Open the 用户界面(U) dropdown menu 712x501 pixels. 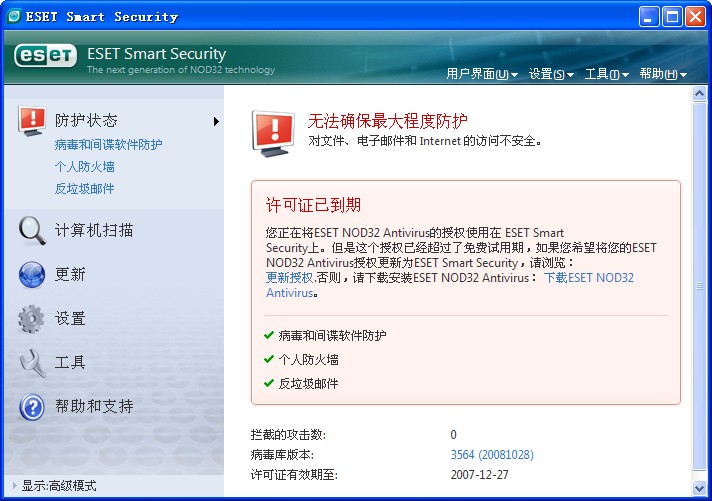pyautogui.click(x=482, y=74)
